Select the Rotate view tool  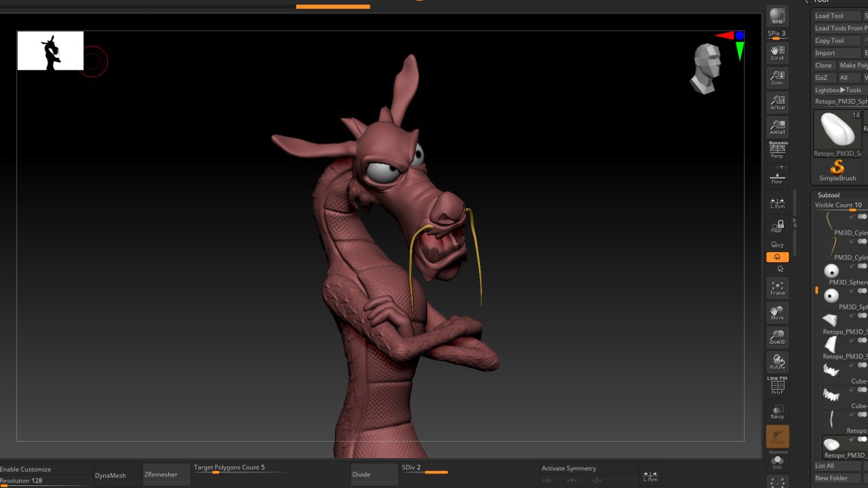[x=777, y=362]
